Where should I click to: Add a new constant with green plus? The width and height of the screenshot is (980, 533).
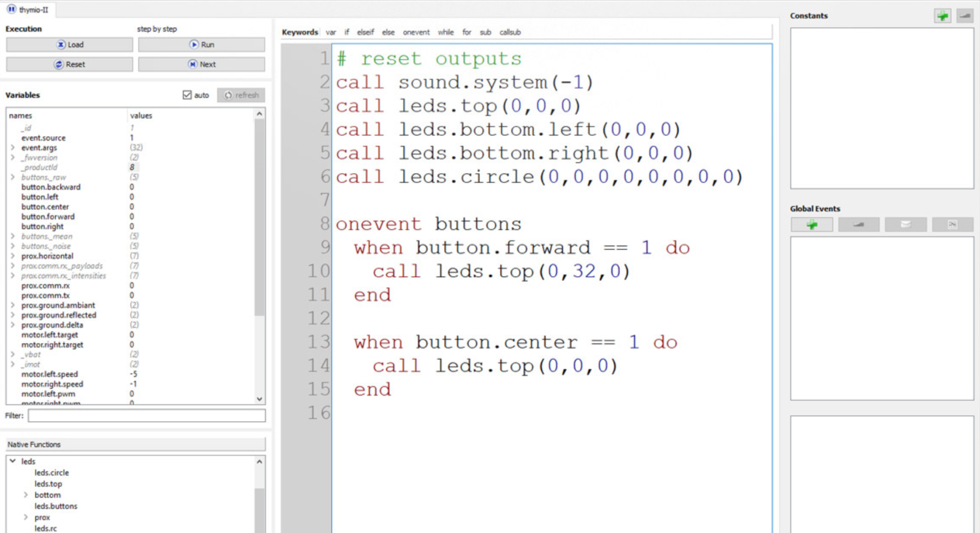pos(942,16)
